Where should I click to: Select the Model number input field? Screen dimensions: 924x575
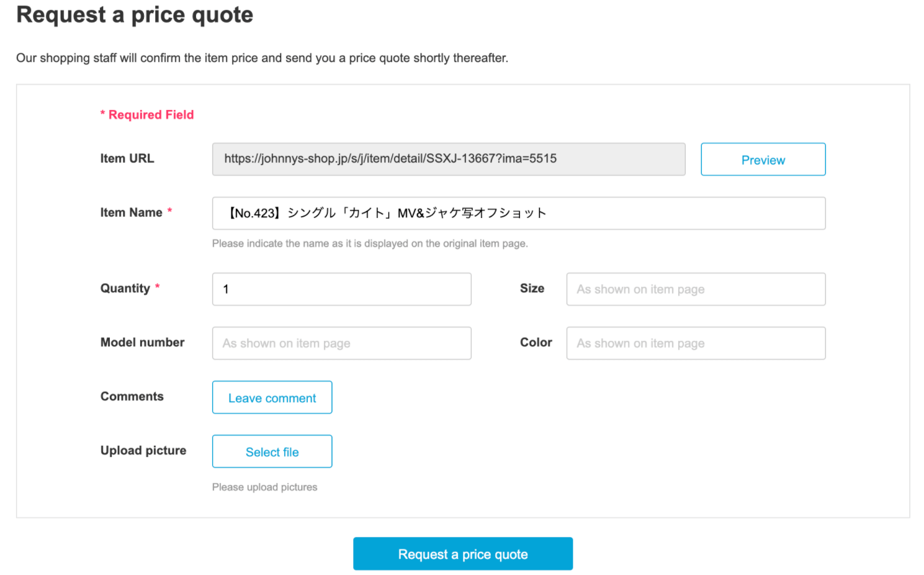click(x=342, y=343)
